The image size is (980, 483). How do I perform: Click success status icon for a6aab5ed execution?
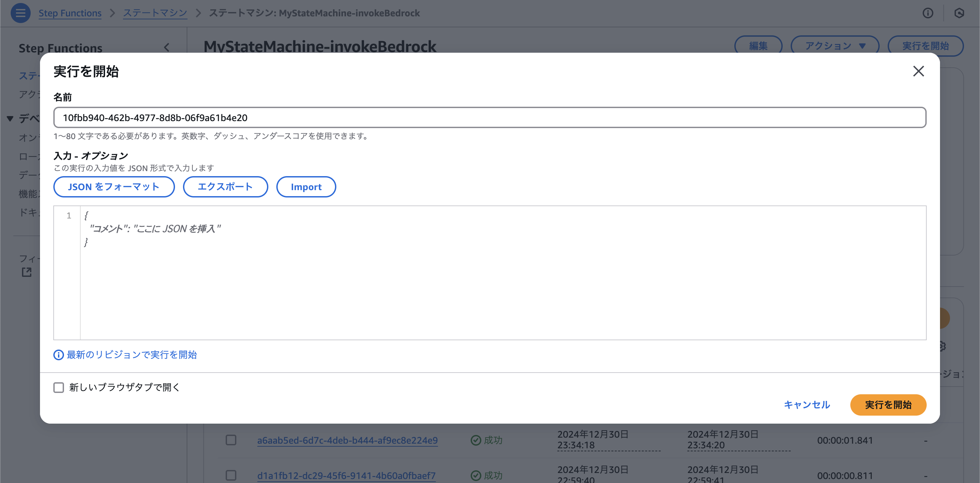pos(476,440)
